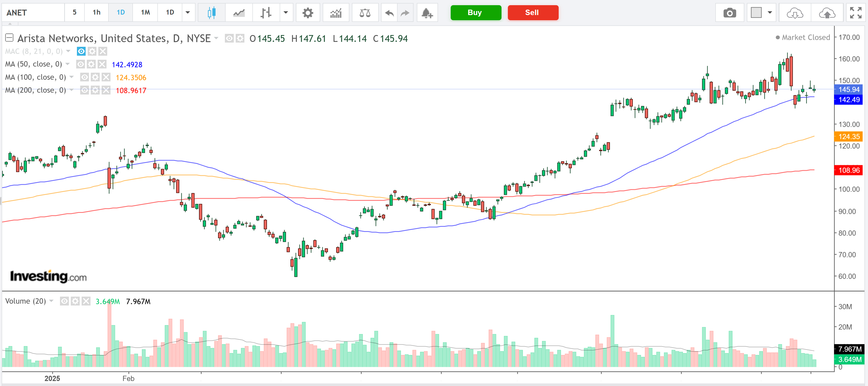This screenshot has width=868, height=386.
Task: Toggle Volume indicator visibility eye
Action: 64,301
